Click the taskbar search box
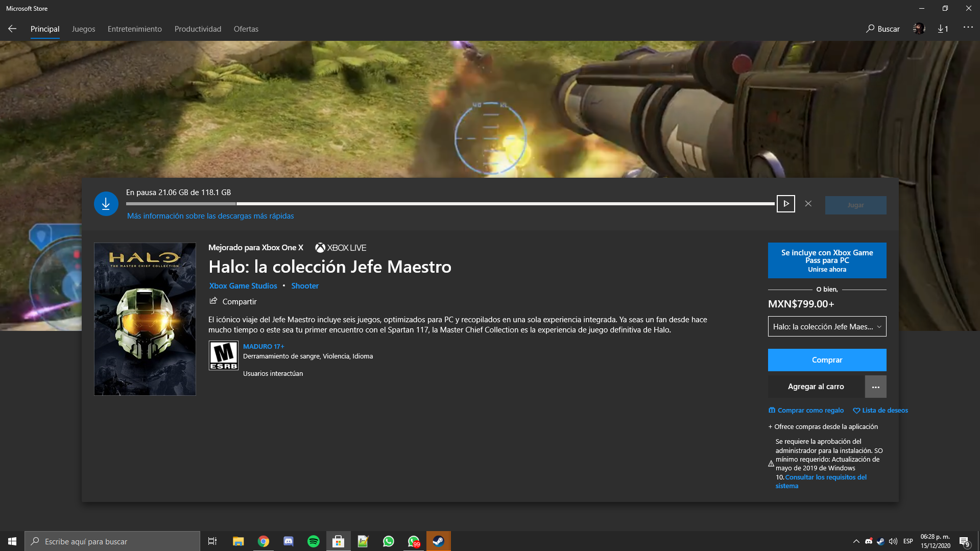980x551 pixels. click(112, 541)
